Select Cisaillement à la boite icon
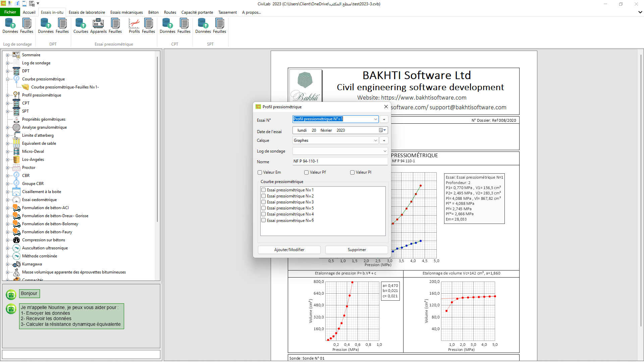The image size is (644, 362). click(x=16, y=192)
